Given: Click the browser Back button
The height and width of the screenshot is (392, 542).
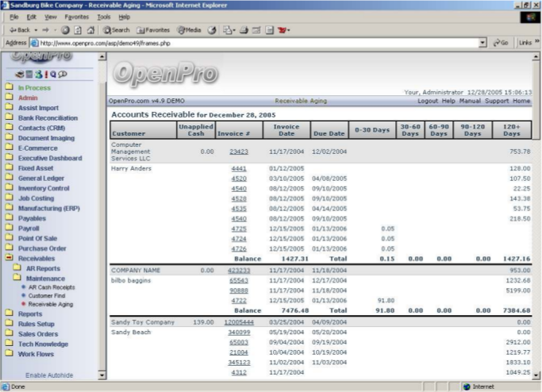Looking at the screenshot, I should 19,29.
